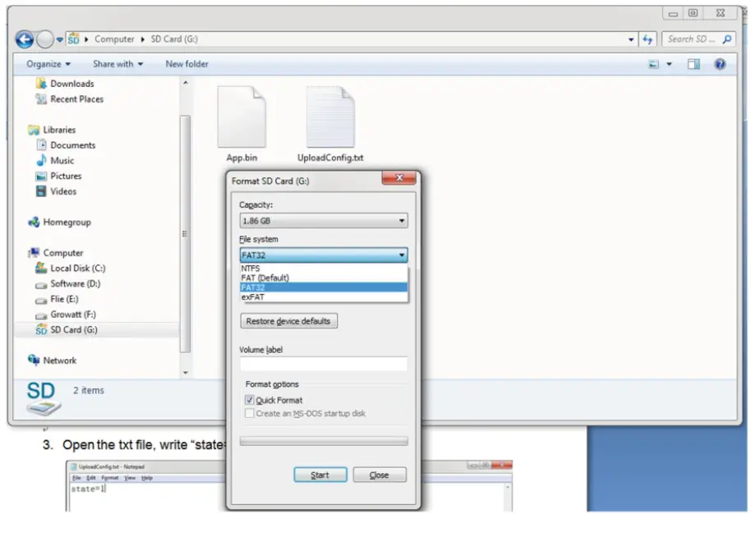
Task: Open the Share with menu
Action: pos(118,63)
